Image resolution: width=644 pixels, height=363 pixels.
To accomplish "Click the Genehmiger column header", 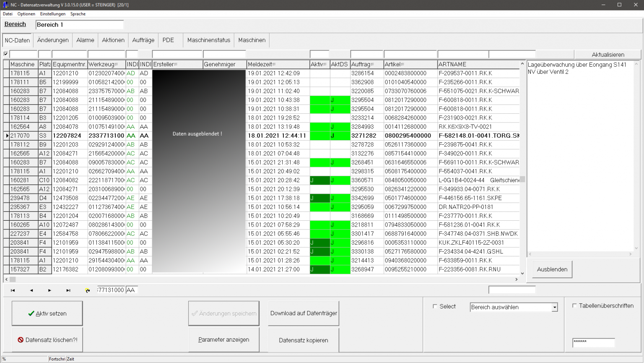I will coord(225,64).
